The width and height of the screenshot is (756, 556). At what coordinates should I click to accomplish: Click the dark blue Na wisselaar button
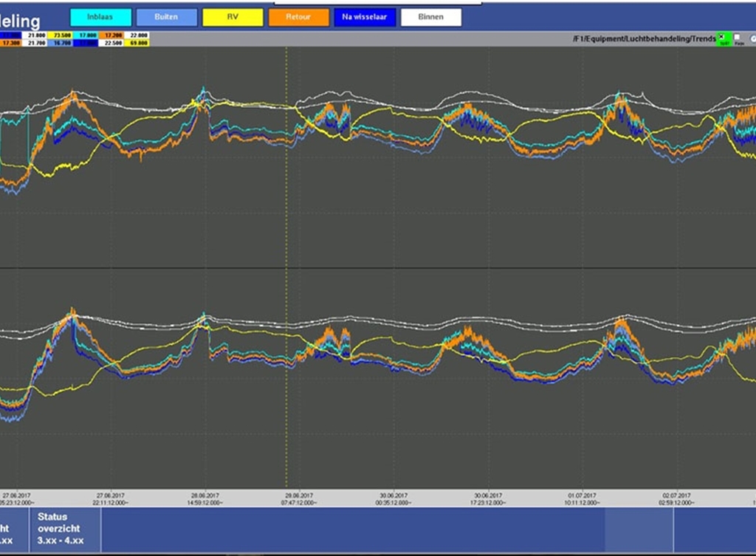tap(365, 17)
